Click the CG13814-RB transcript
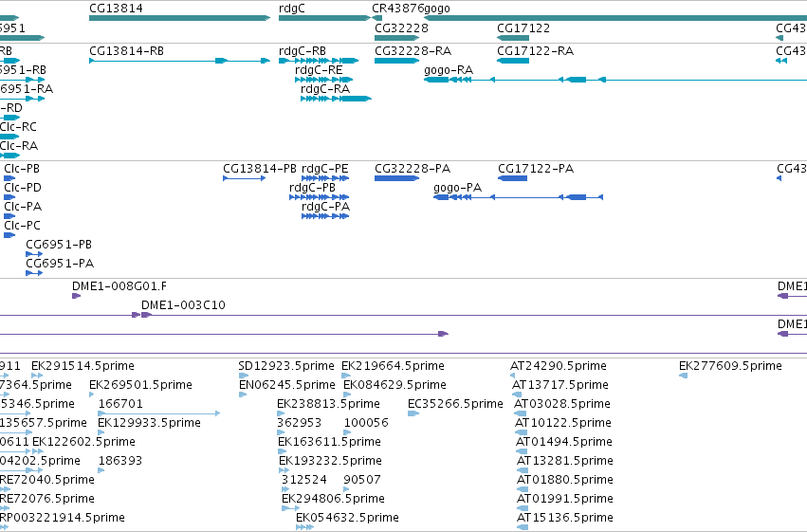 click(x=179, y=61)
